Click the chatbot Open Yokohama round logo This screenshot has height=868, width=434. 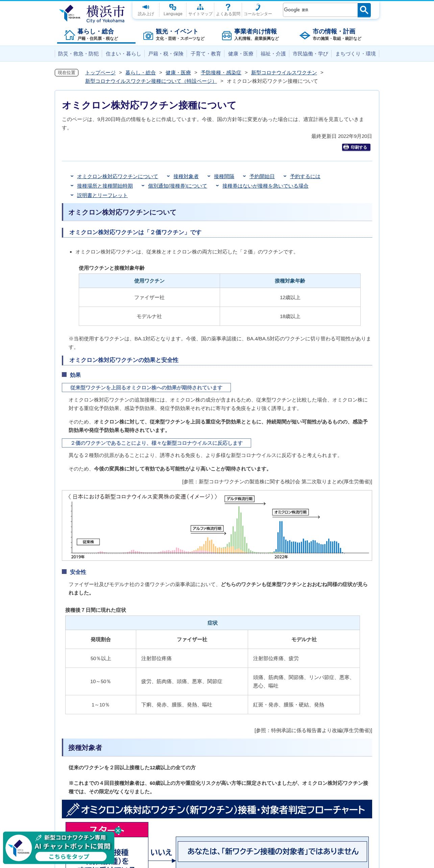pos(19,848)
